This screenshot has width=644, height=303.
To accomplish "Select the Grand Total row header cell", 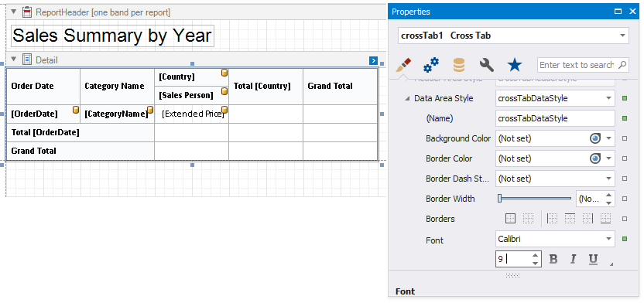I will tap(80, 151).
